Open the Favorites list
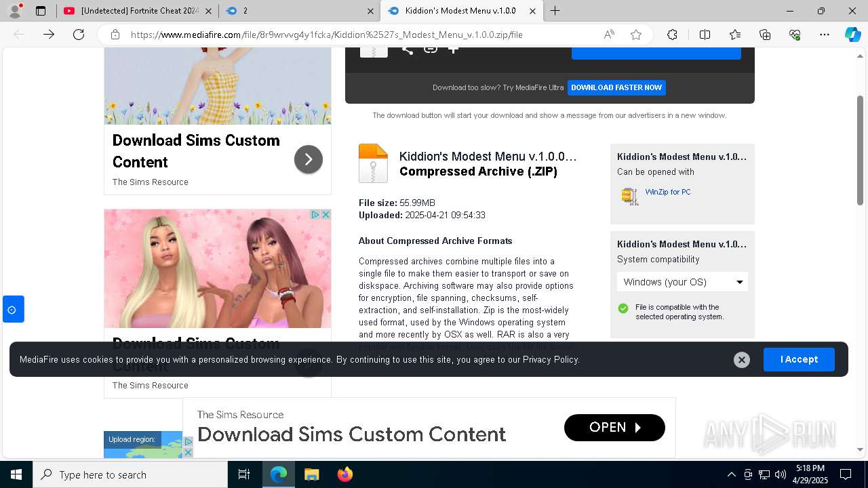This screenshot has height=488, width=868. [735, 35]
